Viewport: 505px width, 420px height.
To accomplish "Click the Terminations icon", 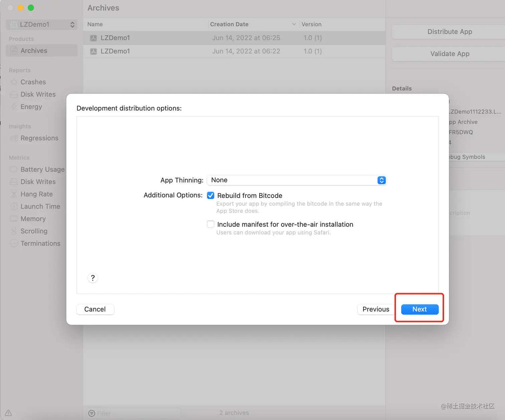I will tap(14, 244).
